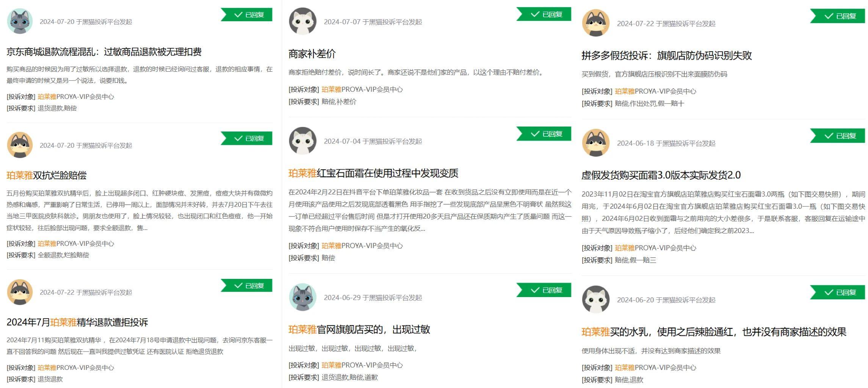Click the avatar above 商家补差价 complaint

[x=302, y=21]
